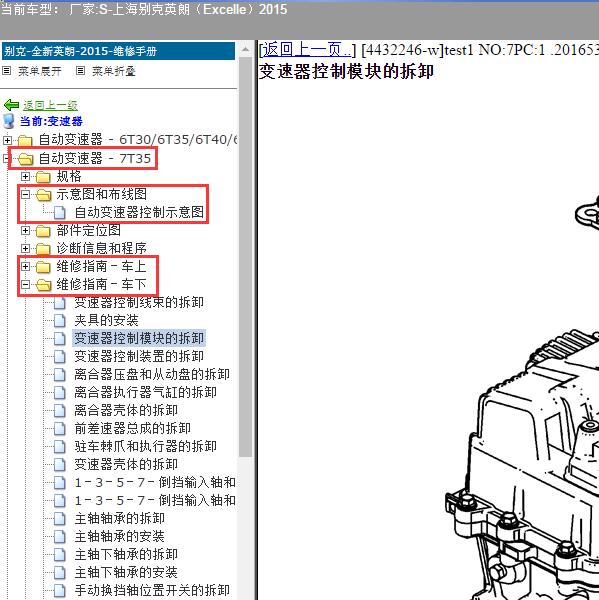Click document icon of 变速器壳体的拆卸

pos(60,464)
